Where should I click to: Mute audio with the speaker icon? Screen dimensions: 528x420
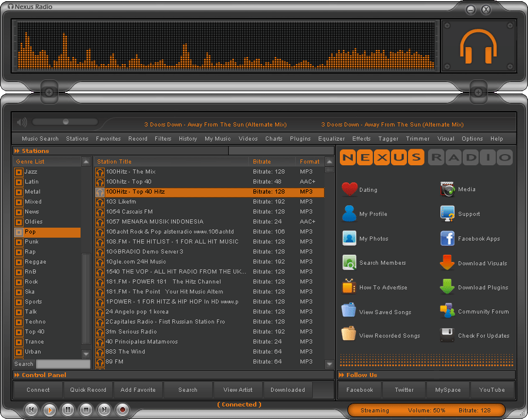pos(22,122)
